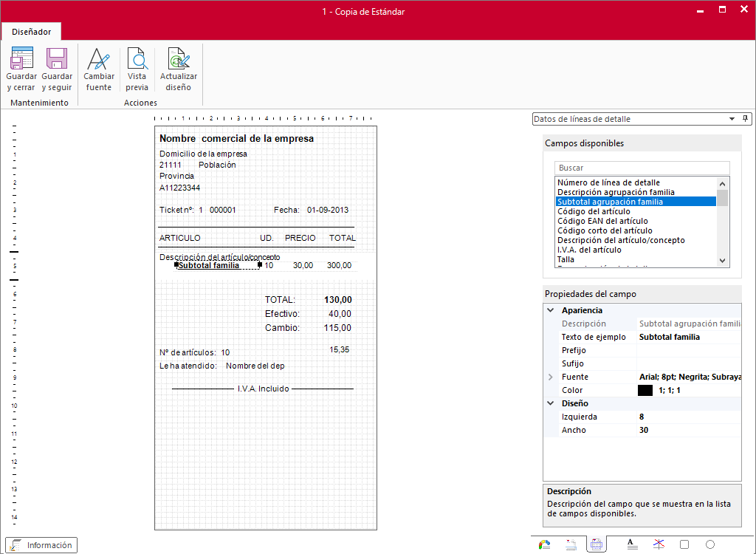Select Código EAN del artículo field
The image size is (756, 554).
(x=602, y=221)
